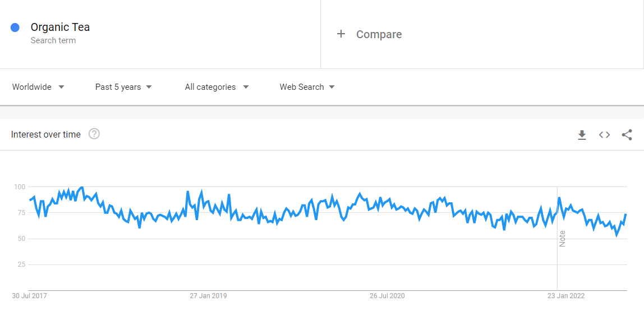This screenshot has height=333, width=644.
Task: Open the Past 5 years dropdown
Action: click(123, 87)
